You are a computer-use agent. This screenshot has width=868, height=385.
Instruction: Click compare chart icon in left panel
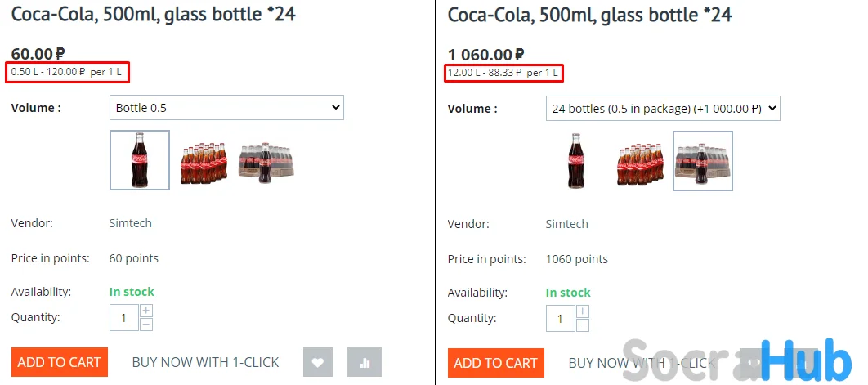(x=364, y=362)
